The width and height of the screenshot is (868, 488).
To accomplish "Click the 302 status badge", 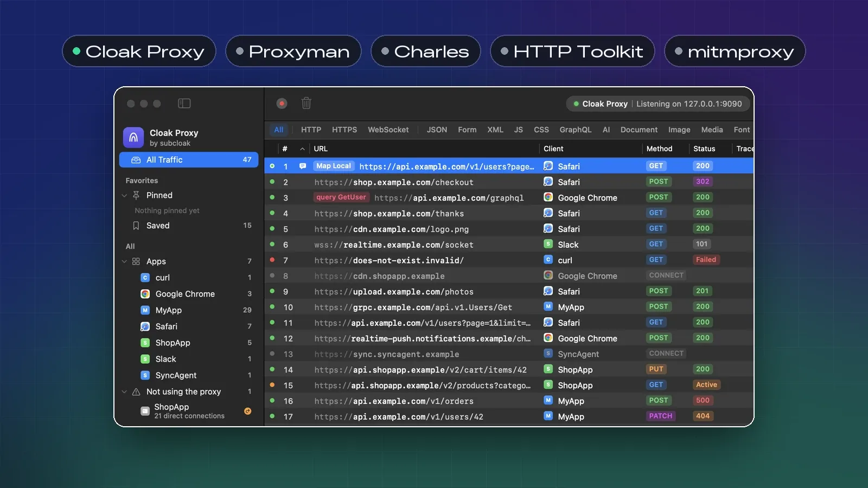I will tap(703, 182).
